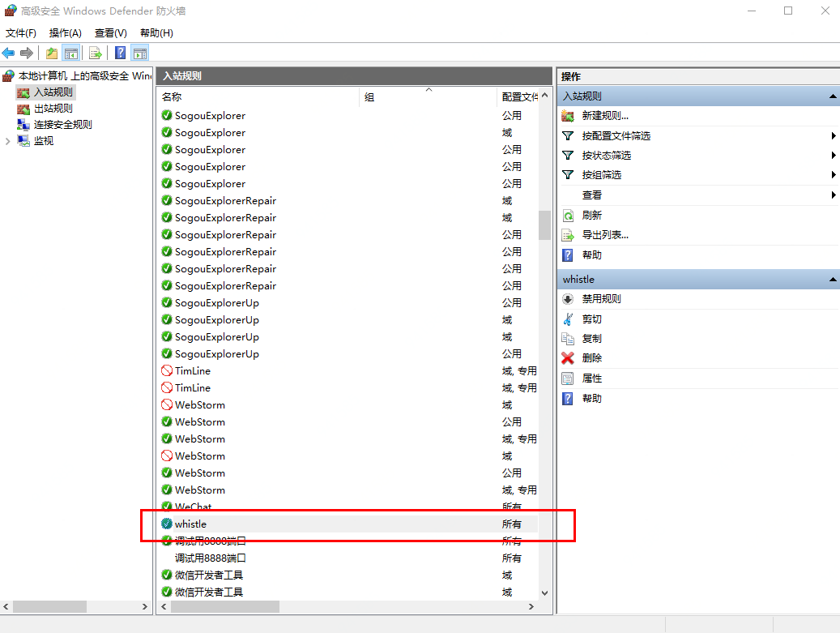Toggle the show/hide action pane toolbar button

(x=140, y=53)
